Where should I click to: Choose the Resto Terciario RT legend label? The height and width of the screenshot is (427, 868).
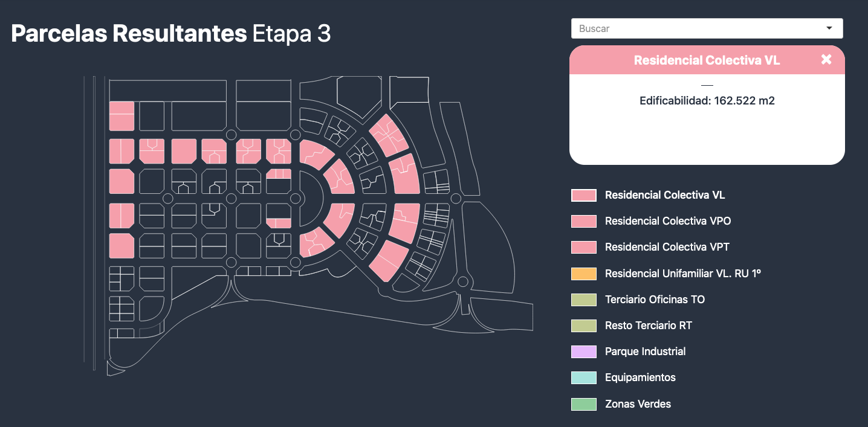coord(649,326)
